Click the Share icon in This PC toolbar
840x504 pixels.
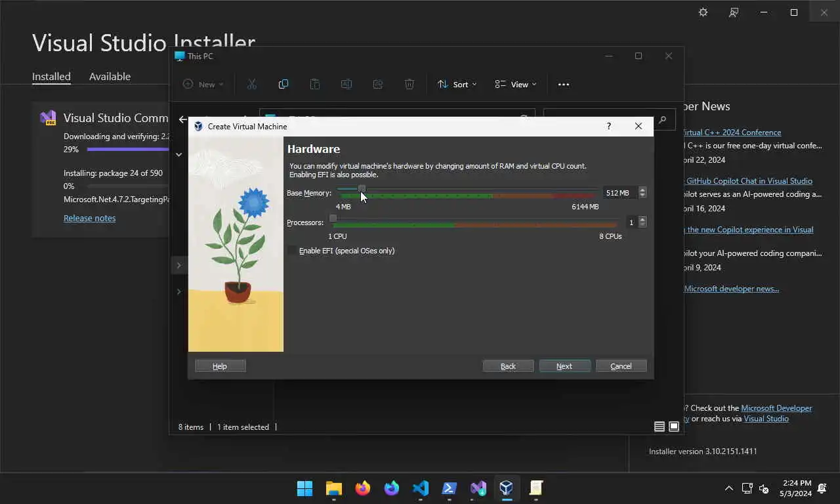378,84
